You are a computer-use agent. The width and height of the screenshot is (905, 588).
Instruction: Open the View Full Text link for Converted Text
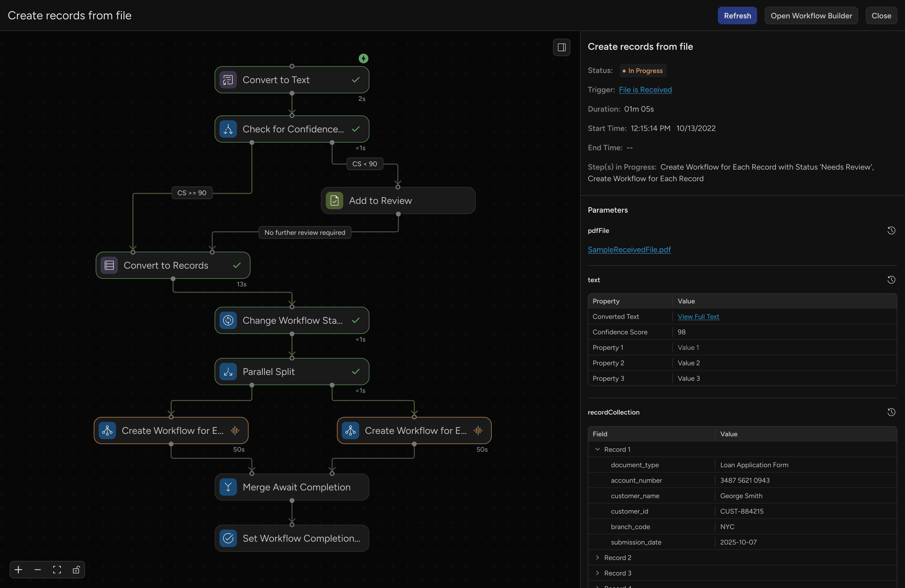point(699,316)
